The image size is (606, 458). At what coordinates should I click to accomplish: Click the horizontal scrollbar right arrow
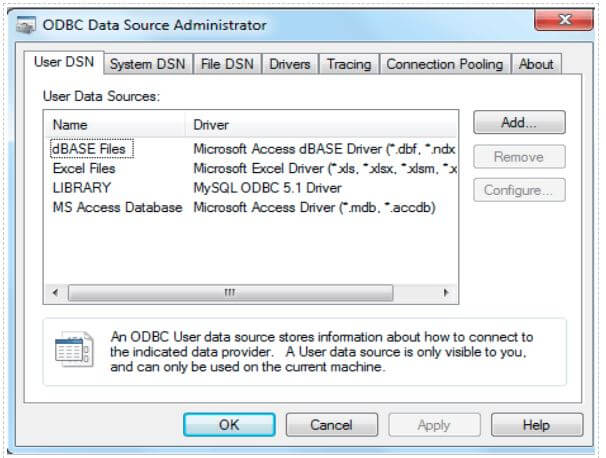coord(446,293)
